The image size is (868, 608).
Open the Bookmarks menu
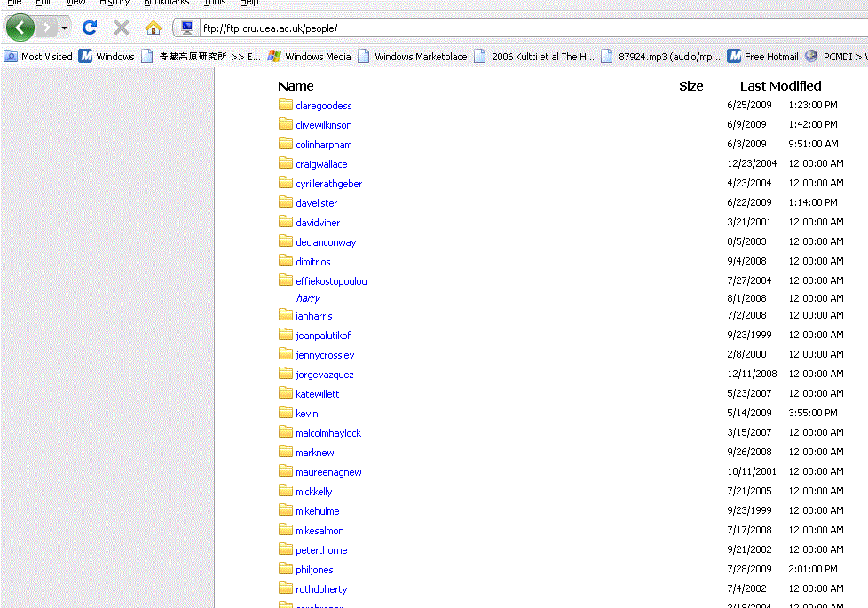(x=166, y=3)
